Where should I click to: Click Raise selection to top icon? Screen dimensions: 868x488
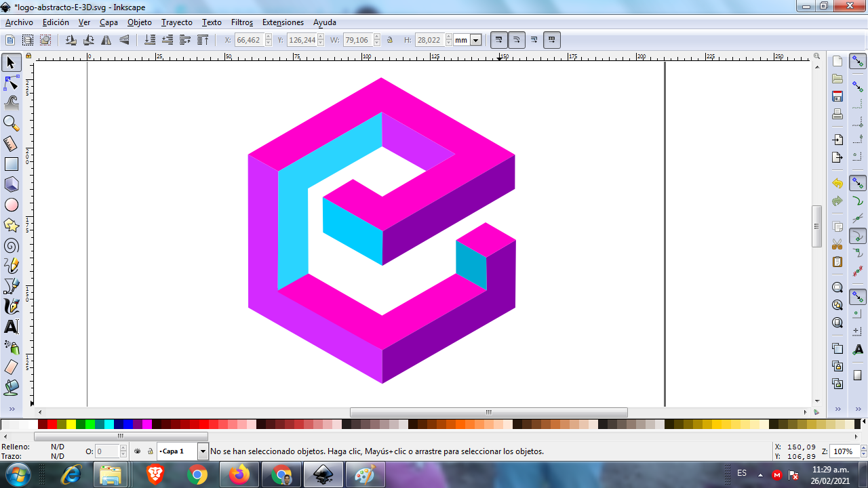[x=203, y=40]
